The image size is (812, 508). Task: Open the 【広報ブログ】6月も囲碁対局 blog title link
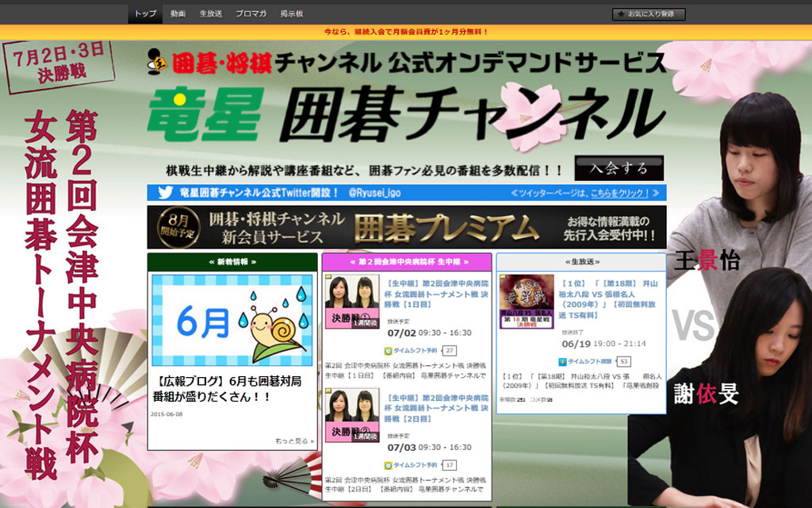click(x=232, y=388)
